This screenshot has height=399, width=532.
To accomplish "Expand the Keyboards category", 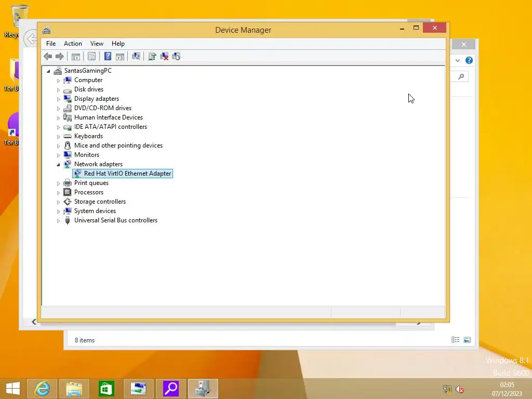I will pyautogui.click(x=58, y=137).
